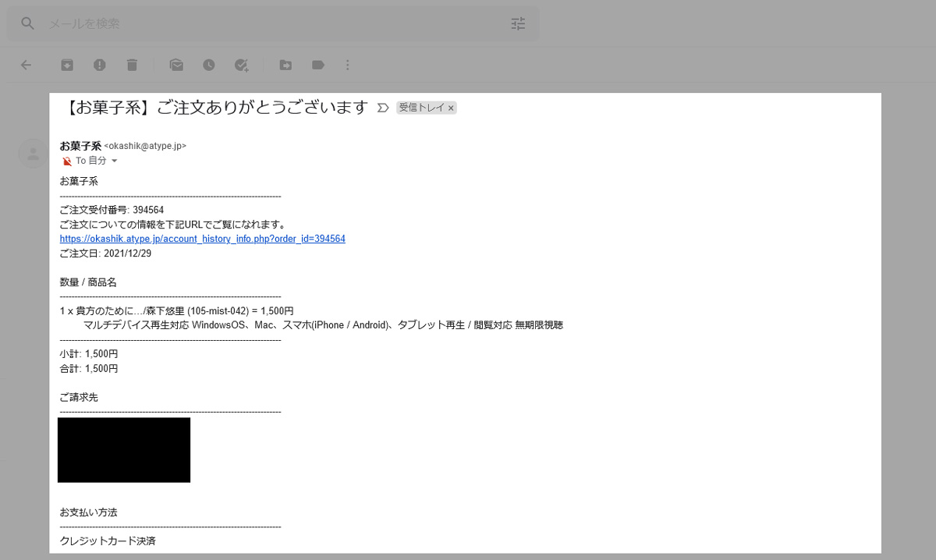The height and width of the screenshot is (560, 936).
Task: Snooze the email with clock icon
Action: click(x=209, y=66)
